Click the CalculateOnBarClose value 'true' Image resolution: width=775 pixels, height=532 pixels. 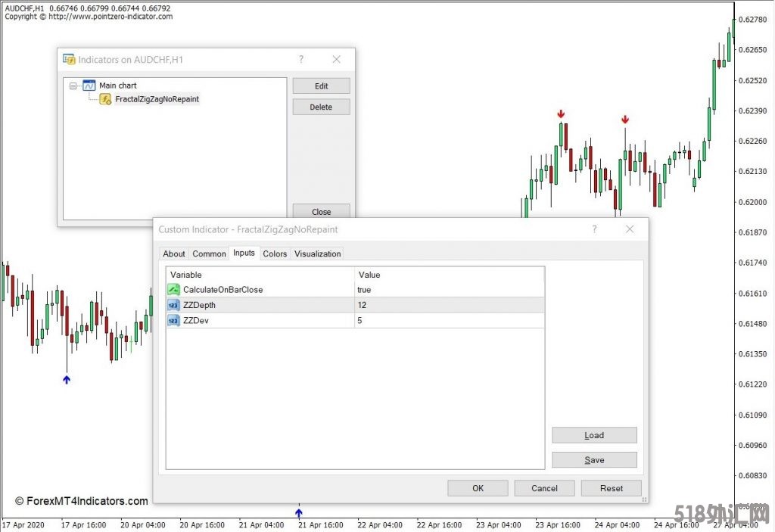tap(364, 290)
